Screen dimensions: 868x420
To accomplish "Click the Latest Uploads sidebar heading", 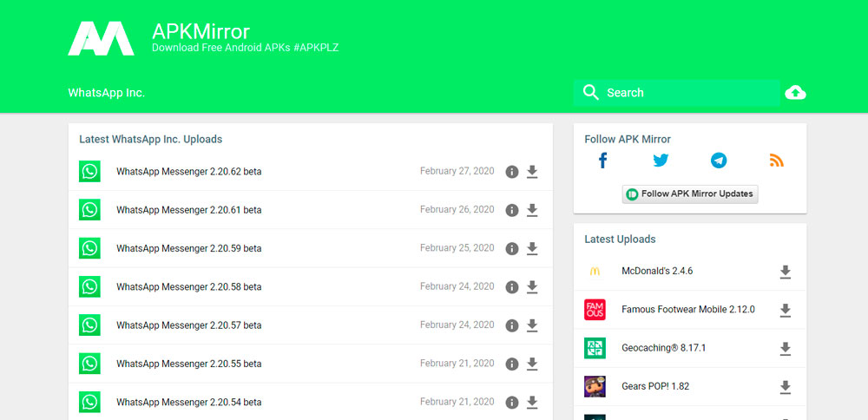I will coord(620,240).
